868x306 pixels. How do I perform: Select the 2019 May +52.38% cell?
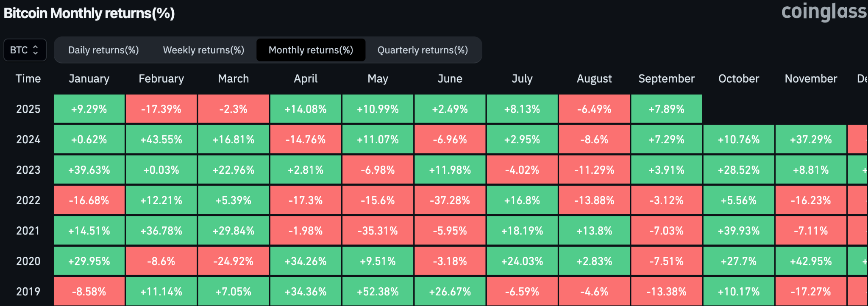point(378,292)
